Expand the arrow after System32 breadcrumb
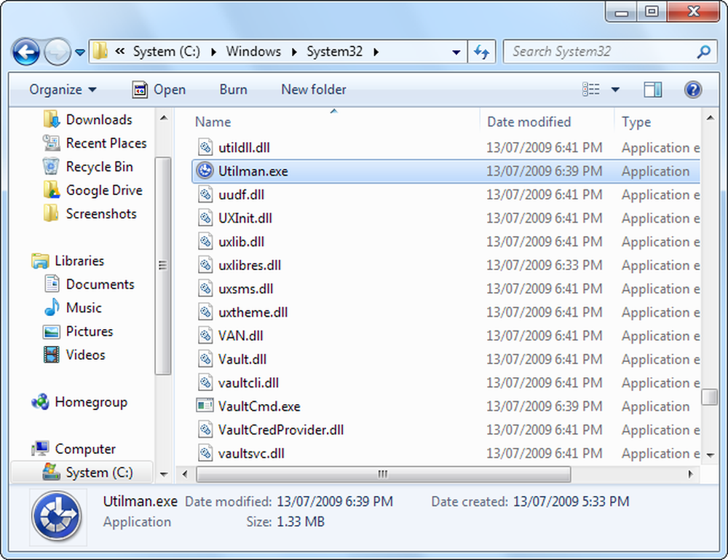This screenshot has height=560, width=728. click(x=376, y=52)
